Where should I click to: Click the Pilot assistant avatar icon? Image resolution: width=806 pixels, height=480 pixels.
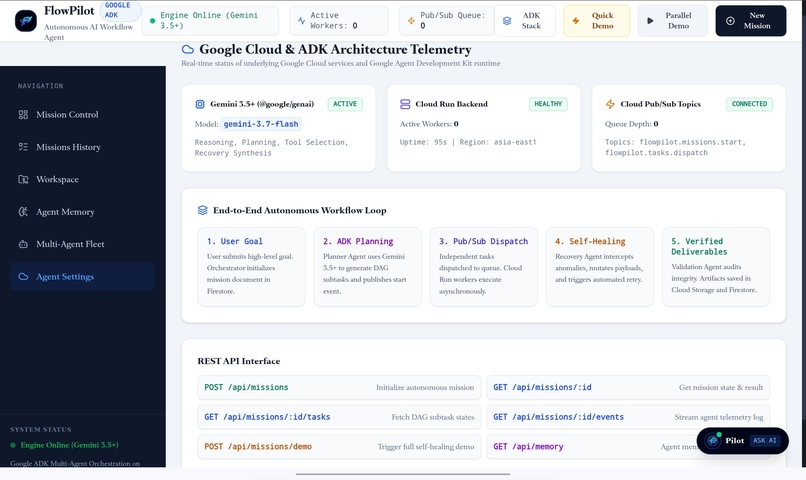click(x=712, y=440)
